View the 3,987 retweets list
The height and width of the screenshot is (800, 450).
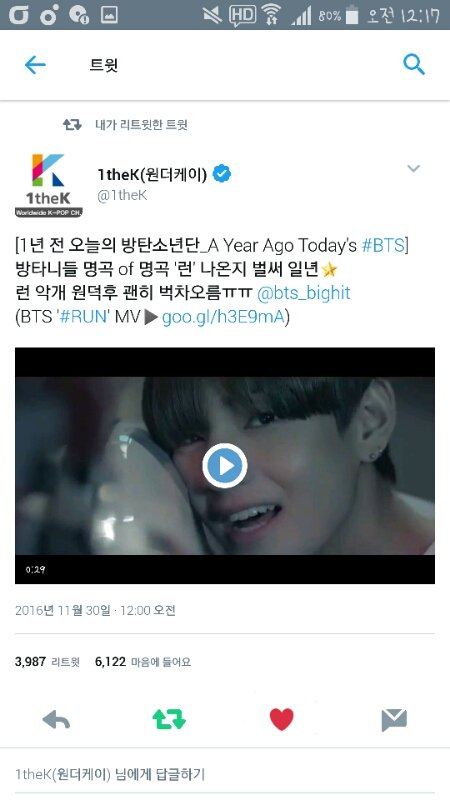pos(47,662)
